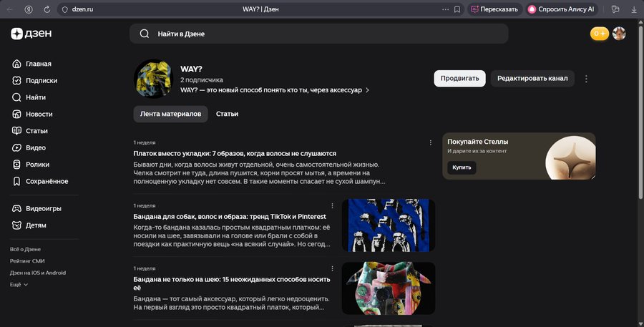Click the search magnifier in the search bar
This screenshot has width=644, height=327.
tap(144, 34)
